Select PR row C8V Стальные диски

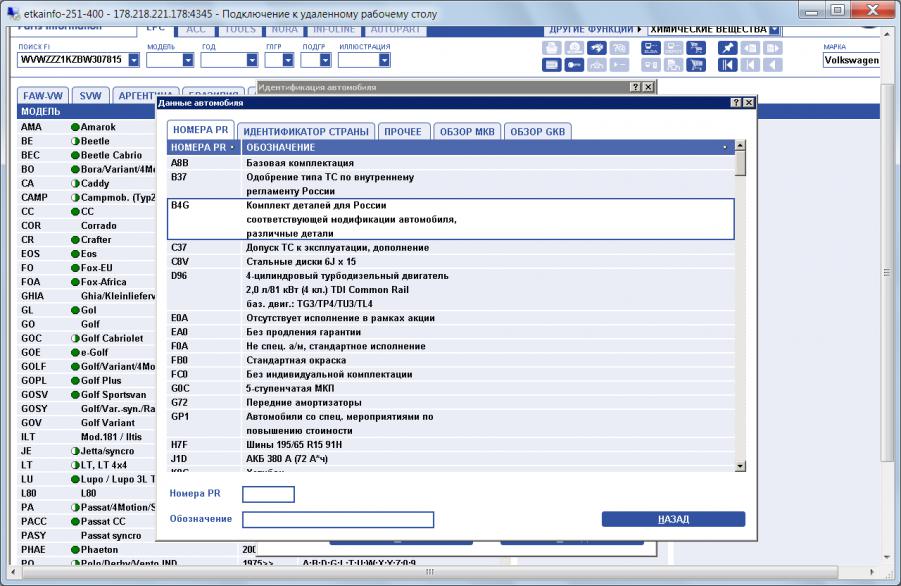(450, 262)
